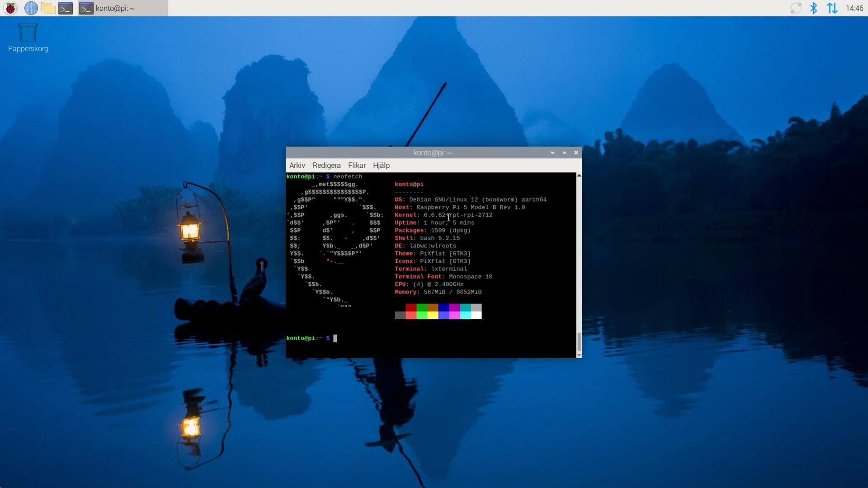Open the Arkiv menu
This screenshot has width=868, height=488.
click(x=297, y=165)
